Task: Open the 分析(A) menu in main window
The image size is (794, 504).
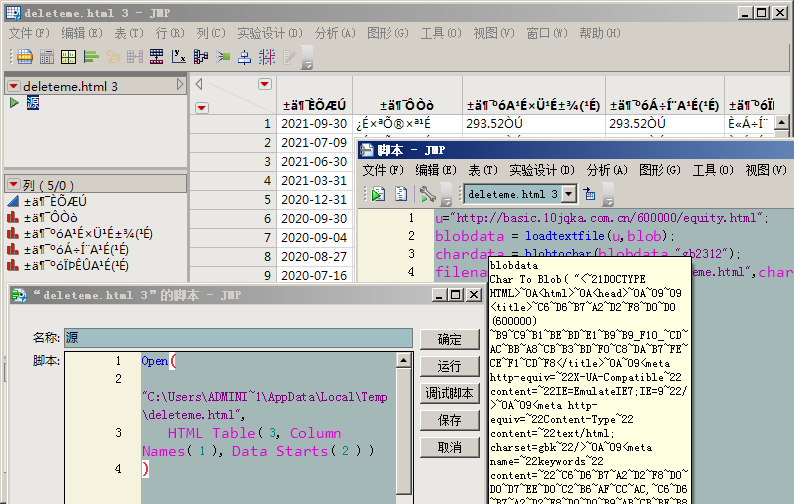Action: (334, 33)
